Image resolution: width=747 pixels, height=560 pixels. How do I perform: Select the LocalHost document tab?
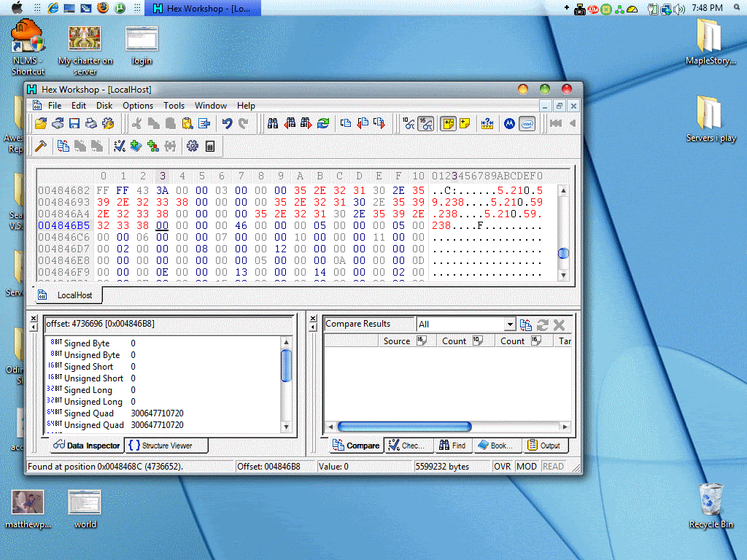[68, 295]
